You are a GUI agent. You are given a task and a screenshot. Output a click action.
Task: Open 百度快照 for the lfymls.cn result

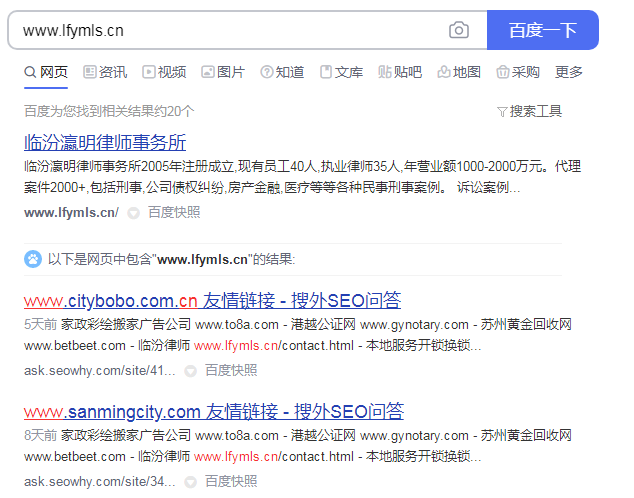174,213
